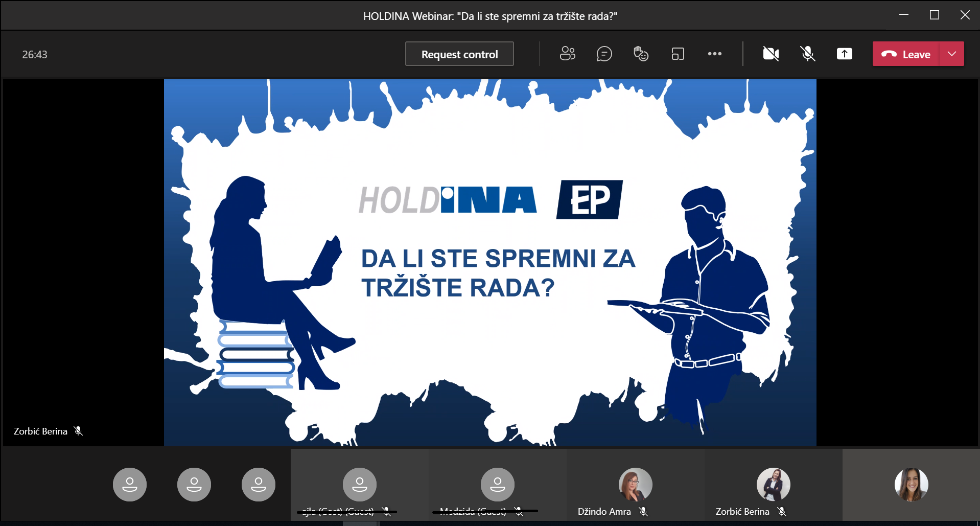Open the share content tray
Image resolution: width=980 pixels, height=526 pixels.
tap(844, 54)
